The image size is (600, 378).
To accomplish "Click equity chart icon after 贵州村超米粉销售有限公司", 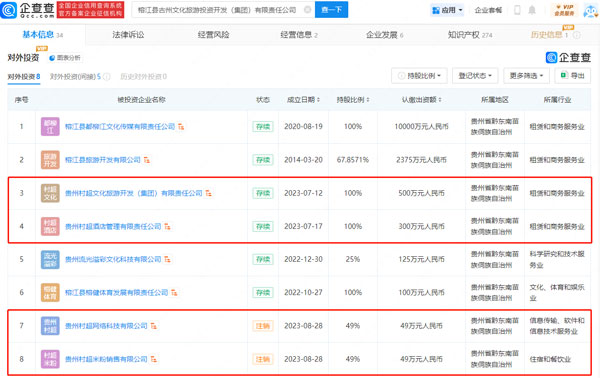I will click(153, 359).
